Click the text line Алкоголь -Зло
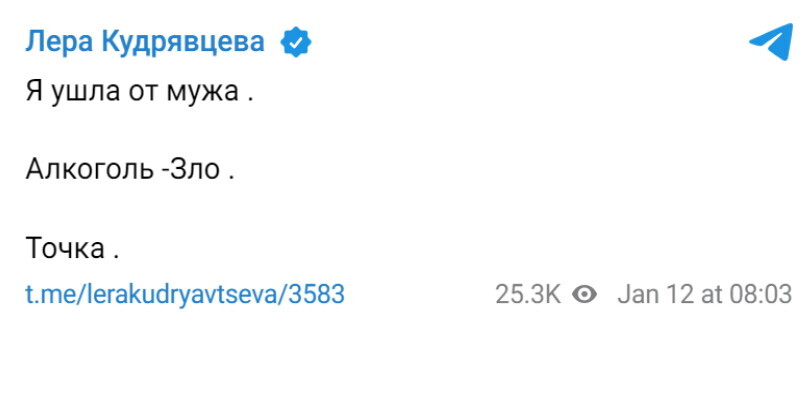Screen dimensions: 800x393 (x=130, y=169)
